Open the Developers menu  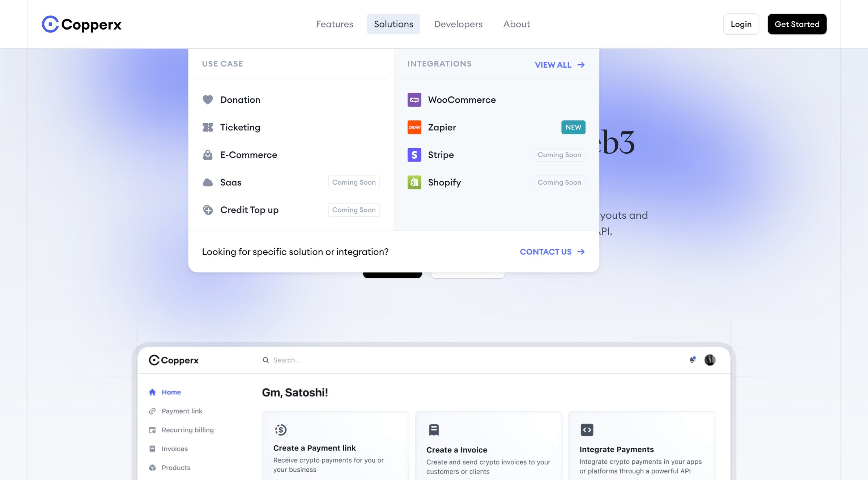coord(458,24)
